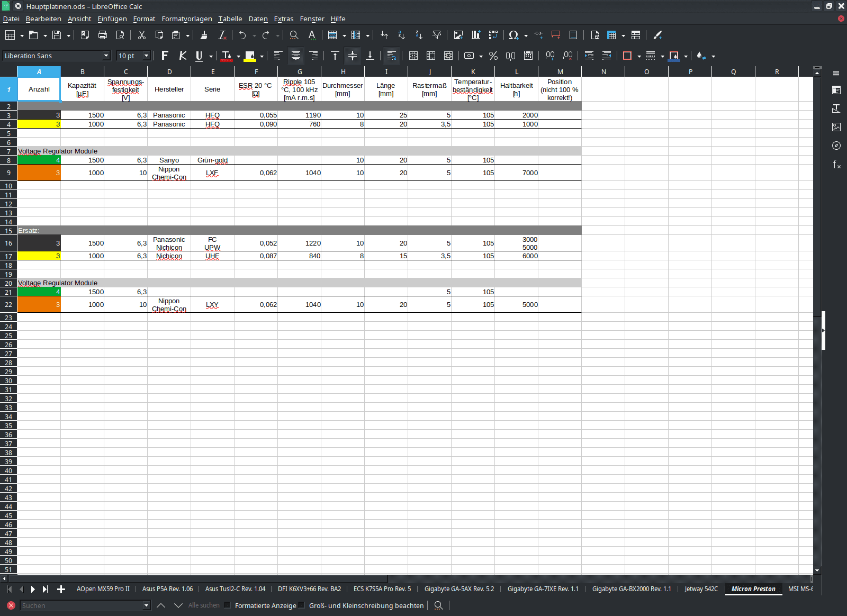Toggle align left
Screen dimensions: 847x616
pyautogui.click(x=278, y=56)
